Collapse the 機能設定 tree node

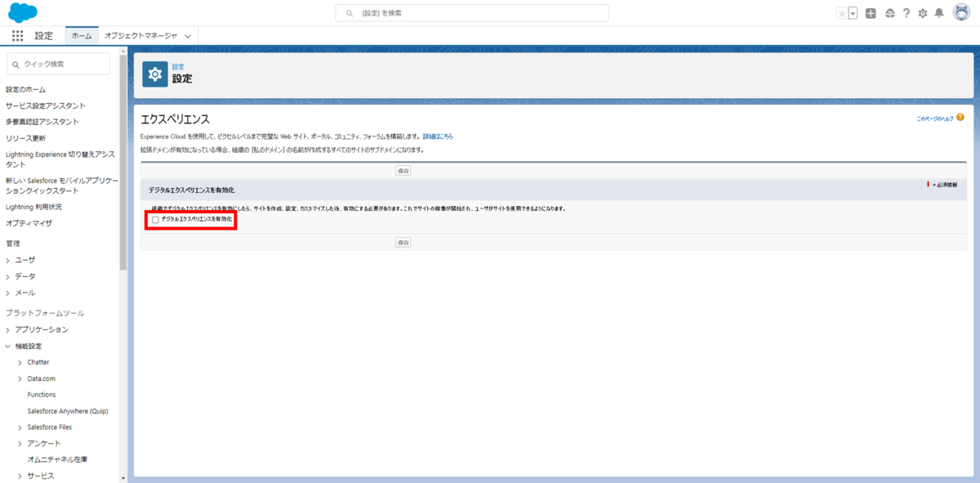tap(8, 346)
